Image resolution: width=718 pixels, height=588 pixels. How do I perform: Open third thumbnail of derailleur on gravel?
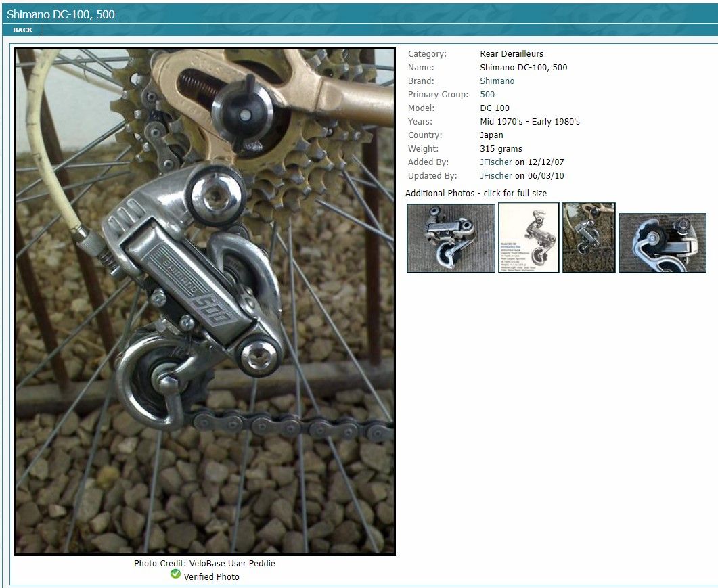(x=589, y=238)
